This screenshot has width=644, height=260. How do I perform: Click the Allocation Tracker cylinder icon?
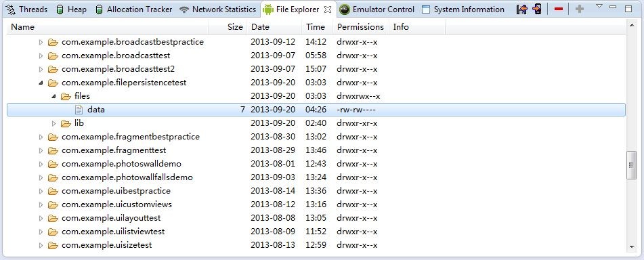(99, 9)
